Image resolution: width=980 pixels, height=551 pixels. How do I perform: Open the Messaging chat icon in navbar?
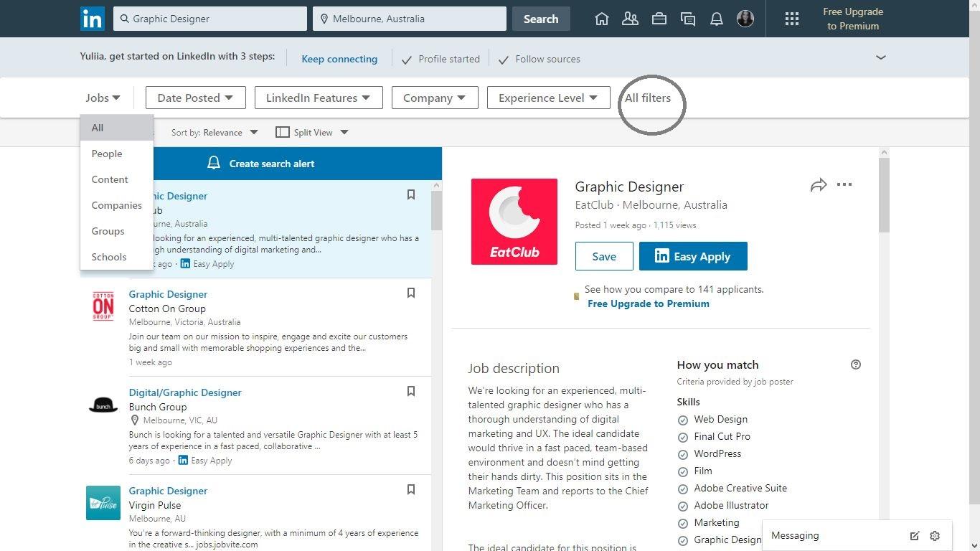tap(688, 19)
